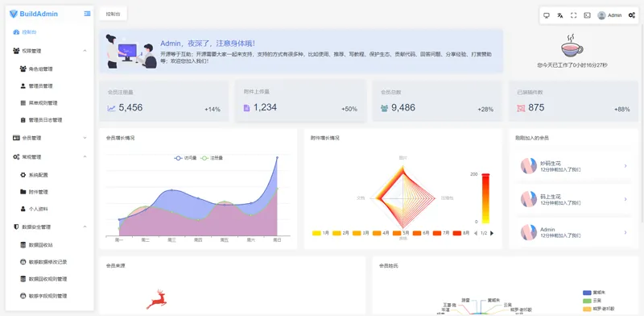
Task: Open 系统配置 gear item in sidebar
Action: click(49, 175)
